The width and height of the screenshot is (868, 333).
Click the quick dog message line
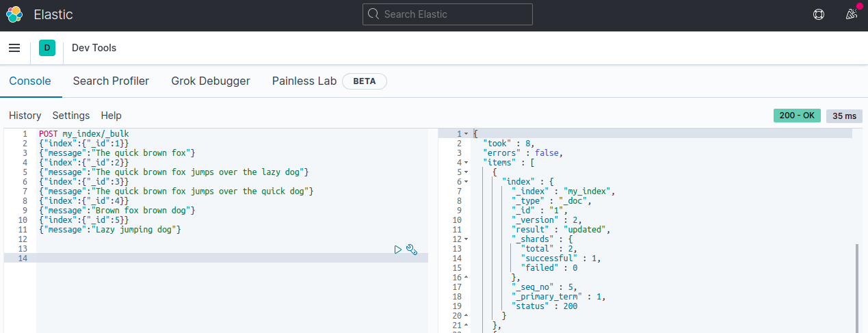click(x=176, y=191)
